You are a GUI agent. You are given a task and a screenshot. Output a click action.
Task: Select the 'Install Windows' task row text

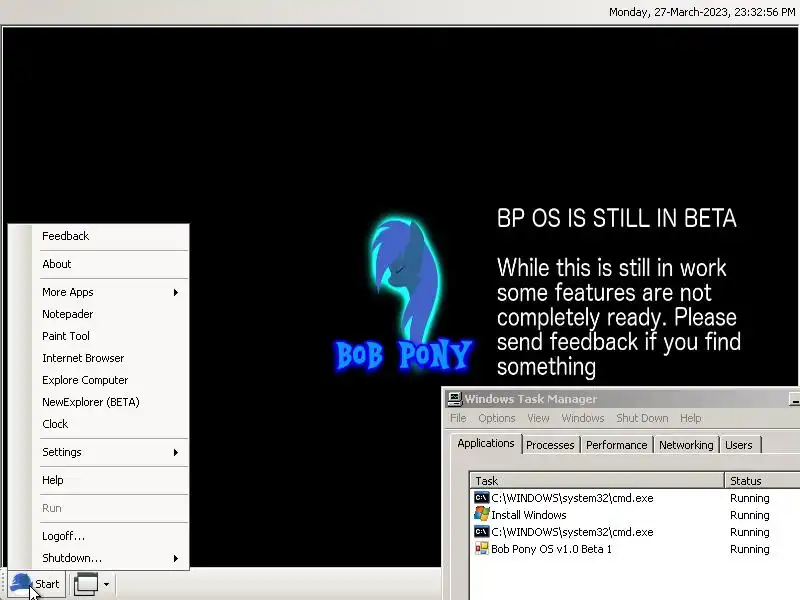tap(529, 515)
